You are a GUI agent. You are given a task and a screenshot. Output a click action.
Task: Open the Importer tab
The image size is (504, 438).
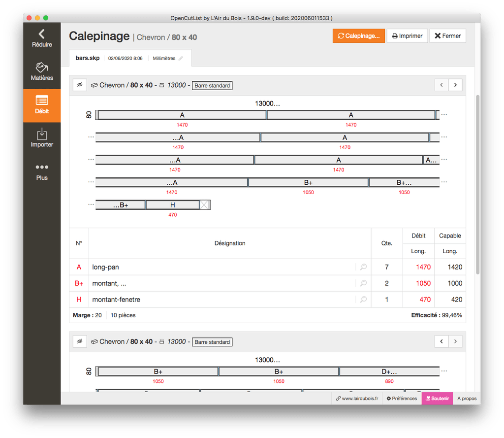[42, 138]
